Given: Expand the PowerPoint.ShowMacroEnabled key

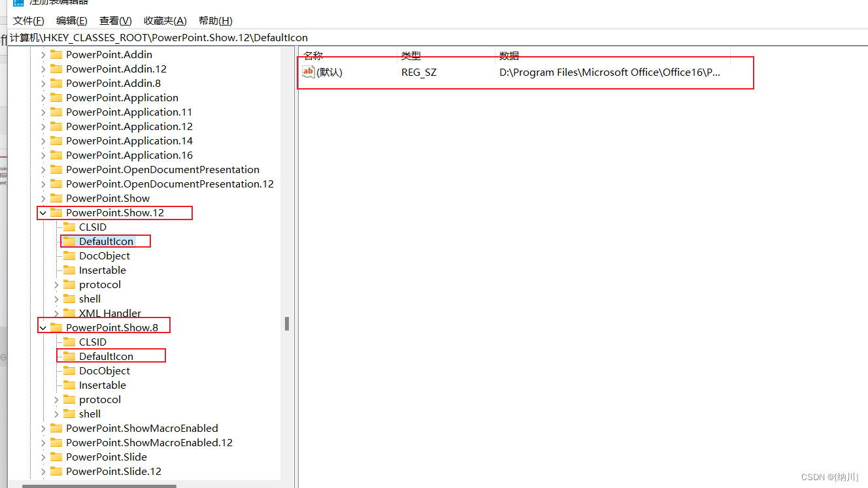Looking at the screenshot, I should tap(43, 429).
